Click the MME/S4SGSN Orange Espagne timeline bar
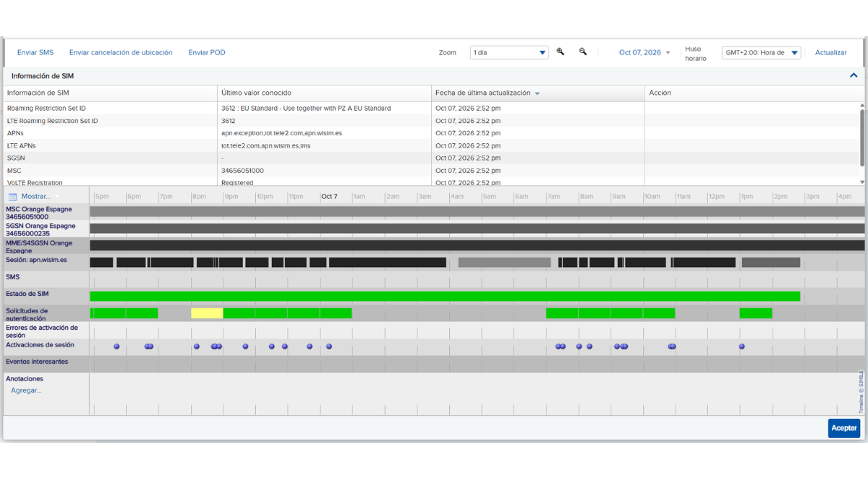 [x=477, y=246]
